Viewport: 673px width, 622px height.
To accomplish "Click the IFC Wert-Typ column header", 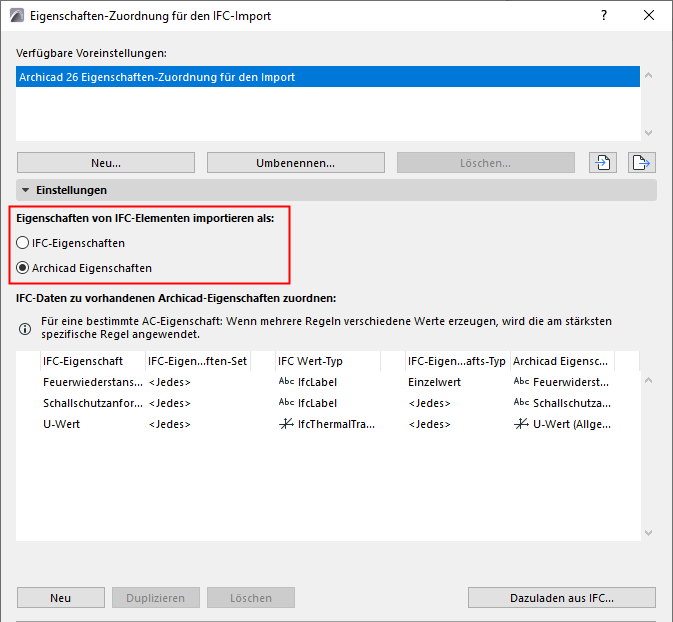I will point(328,361).
